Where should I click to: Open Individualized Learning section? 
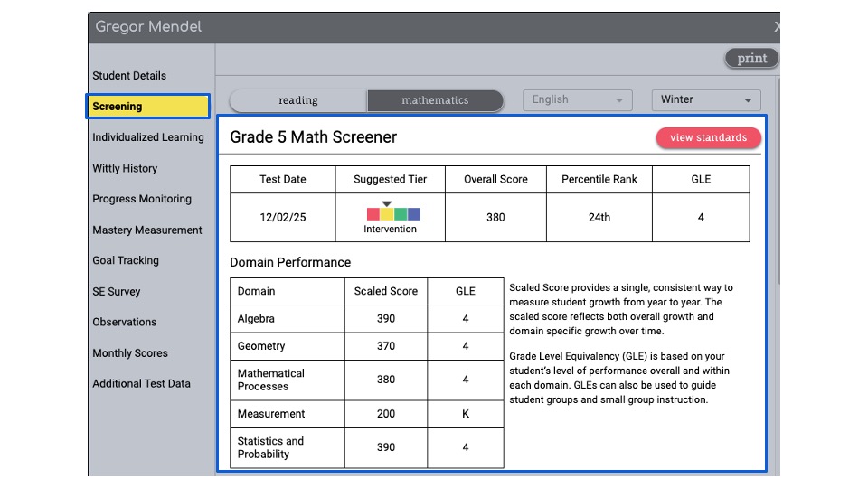pyautogui.click(x=147, y=137)
